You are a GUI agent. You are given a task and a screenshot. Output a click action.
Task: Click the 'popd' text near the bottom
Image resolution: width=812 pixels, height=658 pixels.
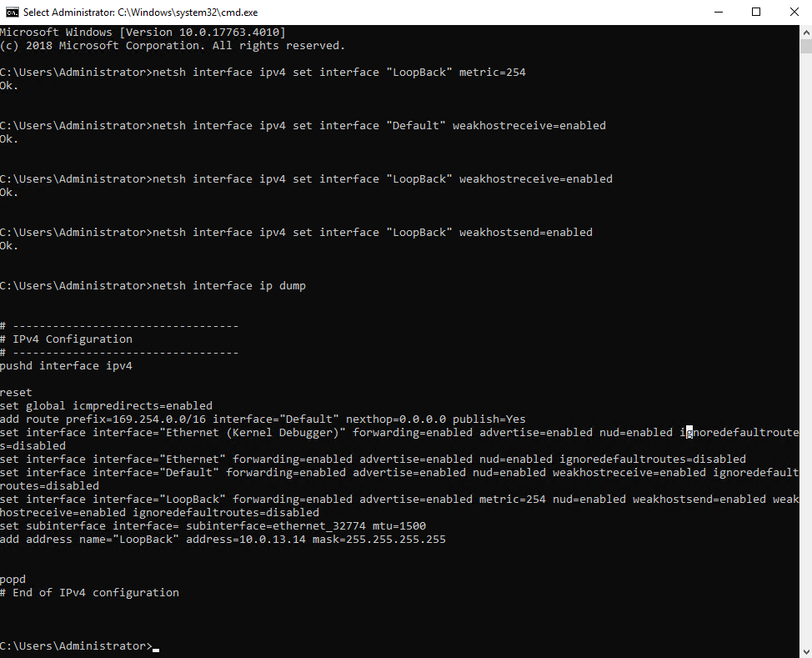13,579
